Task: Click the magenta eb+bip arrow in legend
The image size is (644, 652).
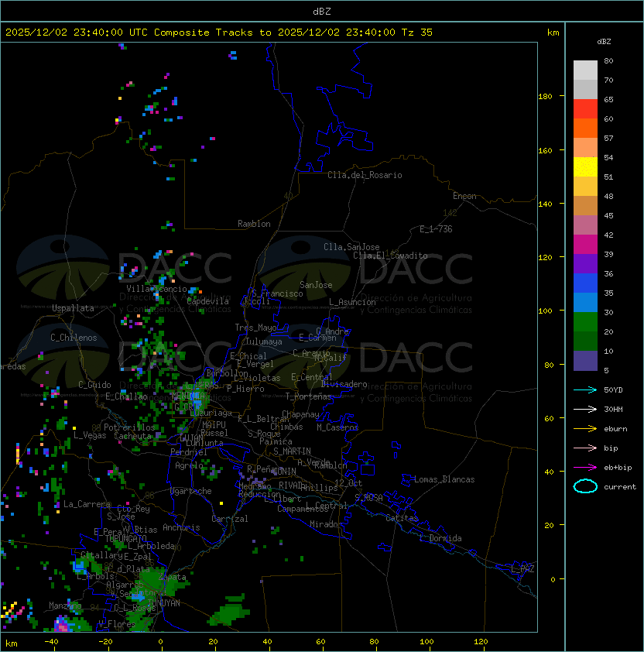Action: coord(585,468)
